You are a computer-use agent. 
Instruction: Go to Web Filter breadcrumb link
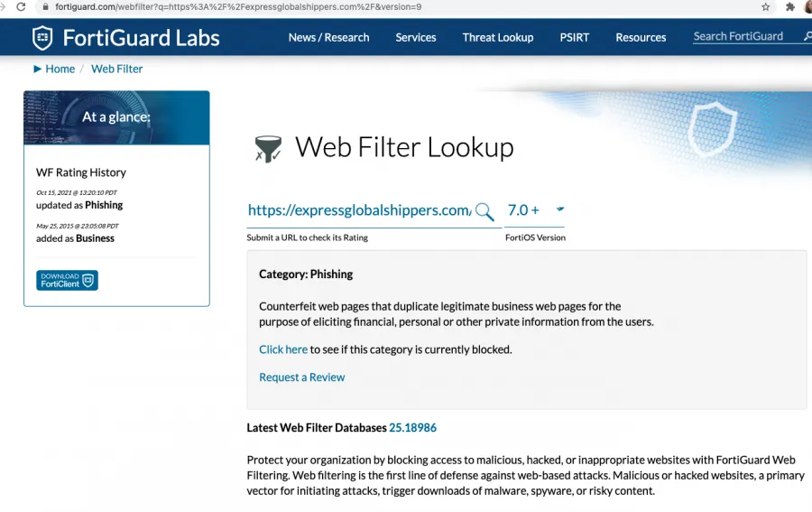116,69
